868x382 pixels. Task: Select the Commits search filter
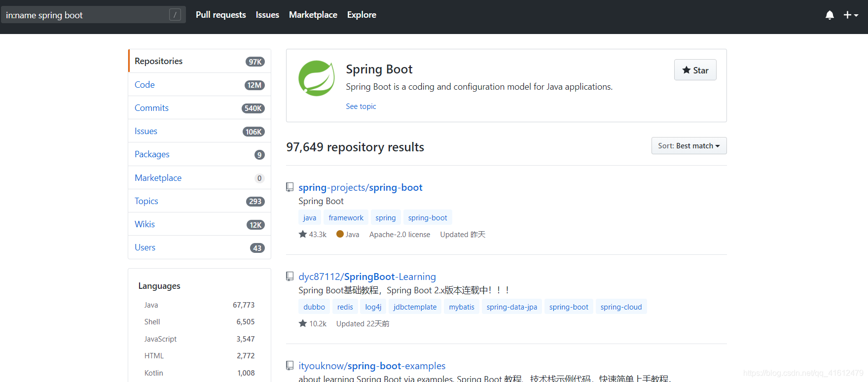pos(199,108)
